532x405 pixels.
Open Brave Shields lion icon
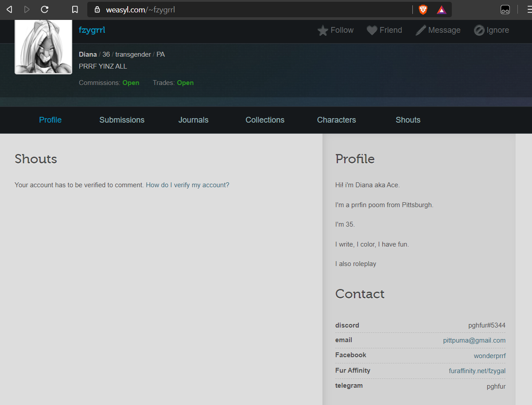pyautogui.click(x=423, y=9)
